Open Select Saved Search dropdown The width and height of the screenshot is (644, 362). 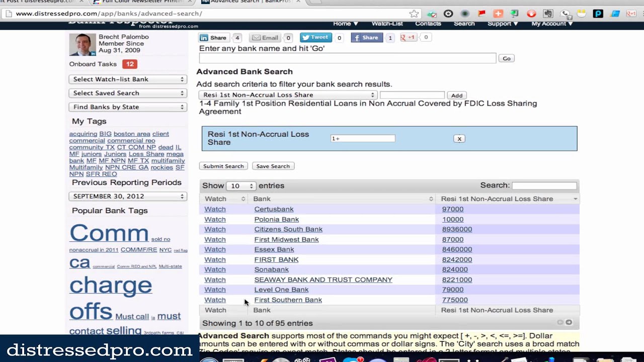(128, 93)
